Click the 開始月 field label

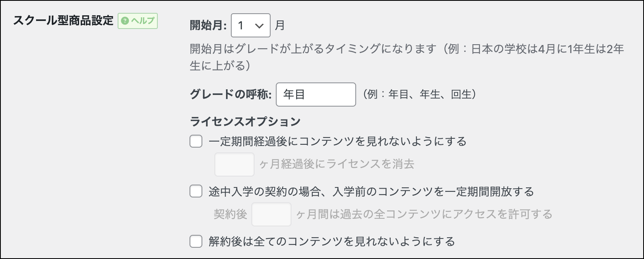click(x=208, y=26)
